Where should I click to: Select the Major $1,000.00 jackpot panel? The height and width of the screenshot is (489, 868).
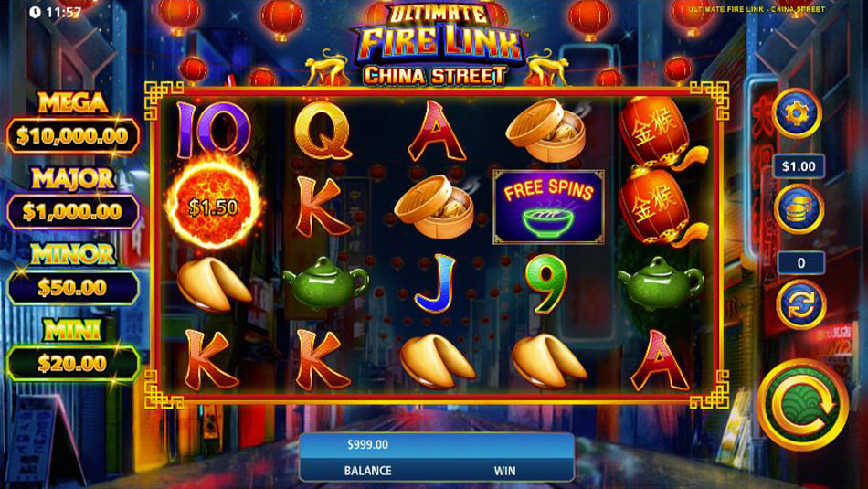(72, 198)
